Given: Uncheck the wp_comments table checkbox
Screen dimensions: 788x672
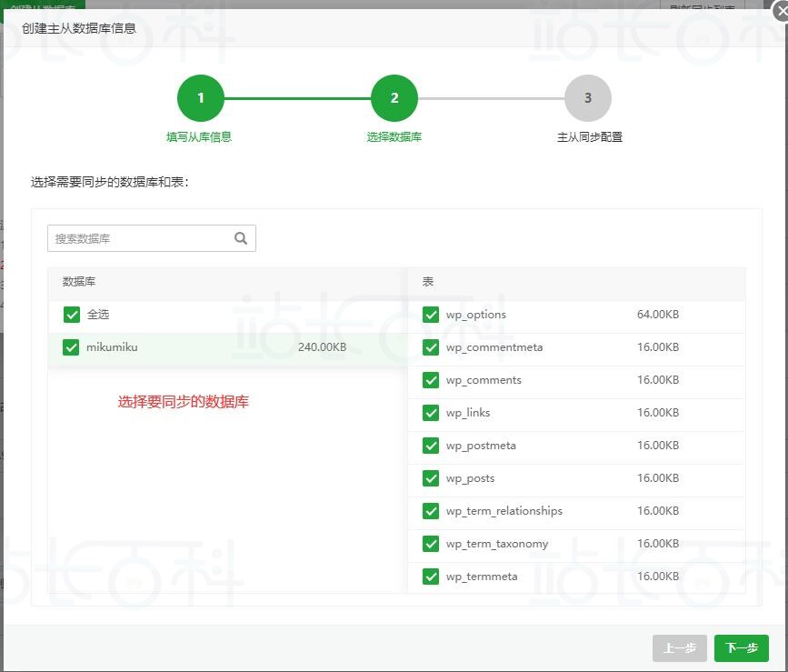Looking at the screenshot, I should click(x=431, y=380).
